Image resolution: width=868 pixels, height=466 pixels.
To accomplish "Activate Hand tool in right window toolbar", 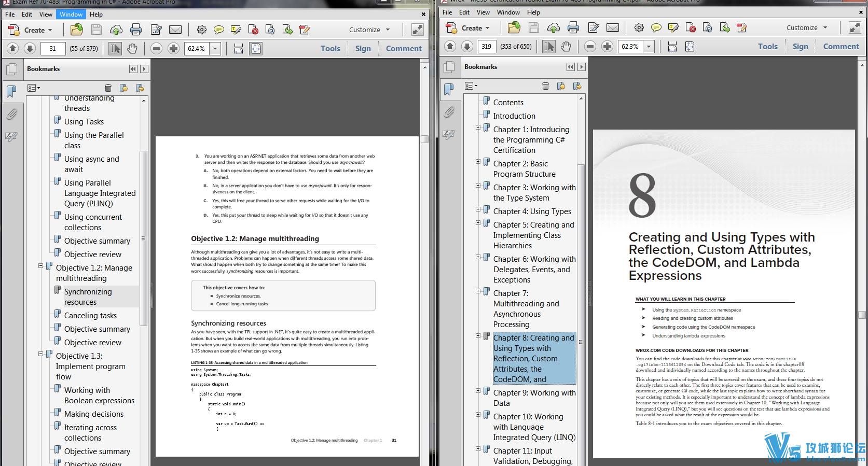I will coord(566,47).
